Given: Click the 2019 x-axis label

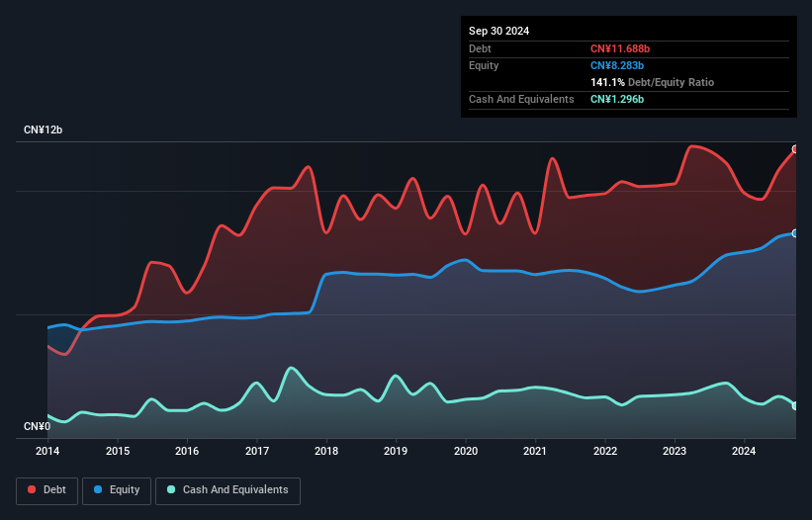Looking at the screenshot, I should (396, 451).
